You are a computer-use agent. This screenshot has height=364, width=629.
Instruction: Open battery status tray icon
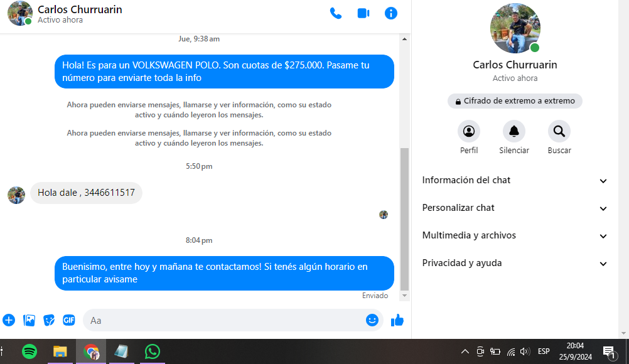tap(495, 351)
